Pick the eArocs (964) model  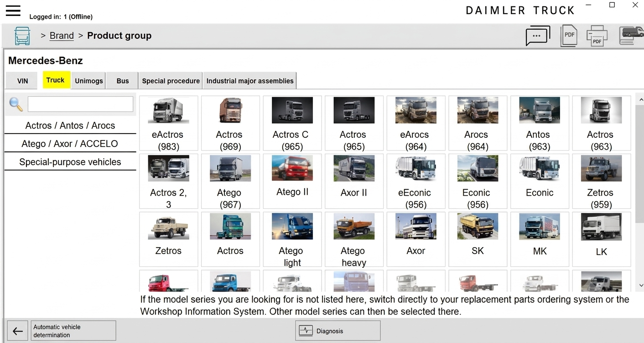(x=416, y=123)
